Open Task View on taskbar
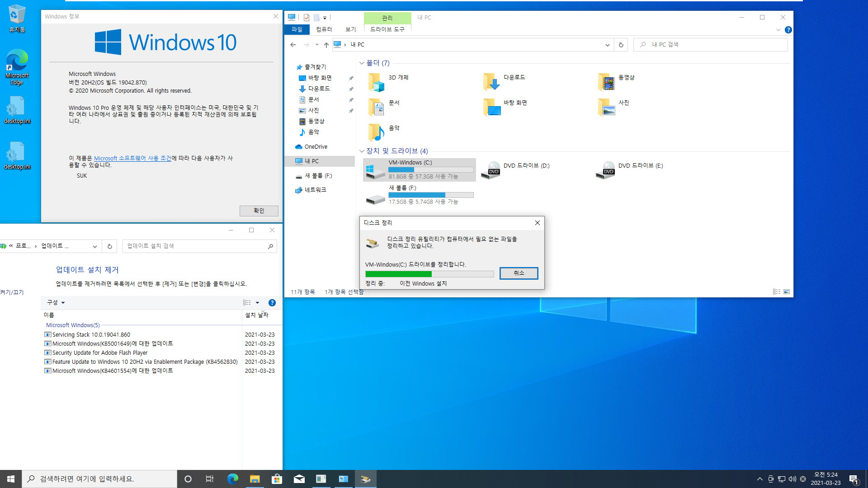Viewport: 868px width, 488px height. pyautogui.click(x=210, y=479)
